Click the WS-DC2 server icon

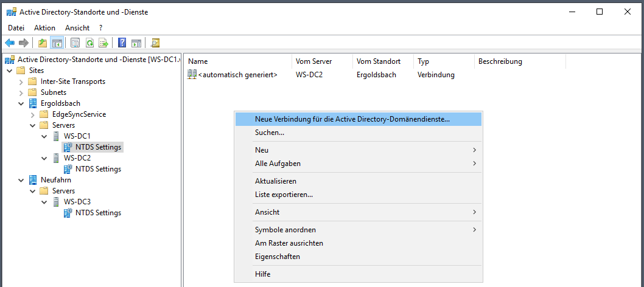[x=56, y=158]
